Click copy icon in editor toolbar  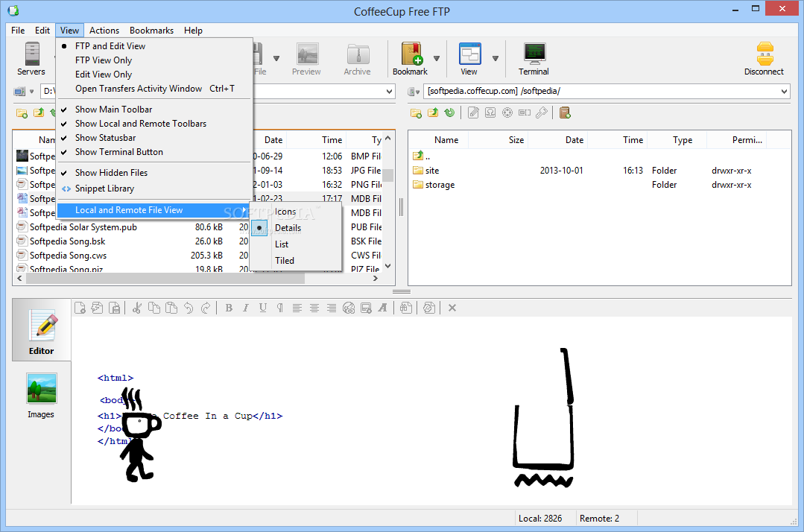point(153,308)
